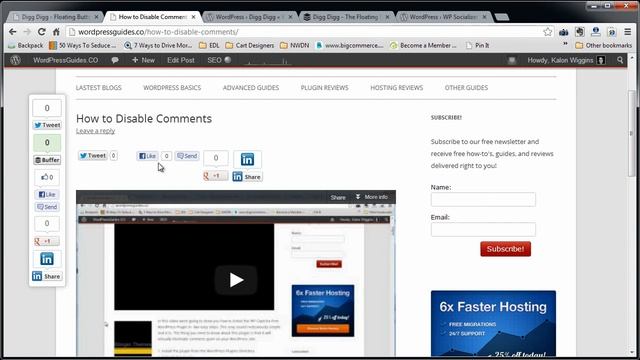Click the Google +1 button below the title
Image resolution: width=640 pixels, height=360 pixels.
216,176
